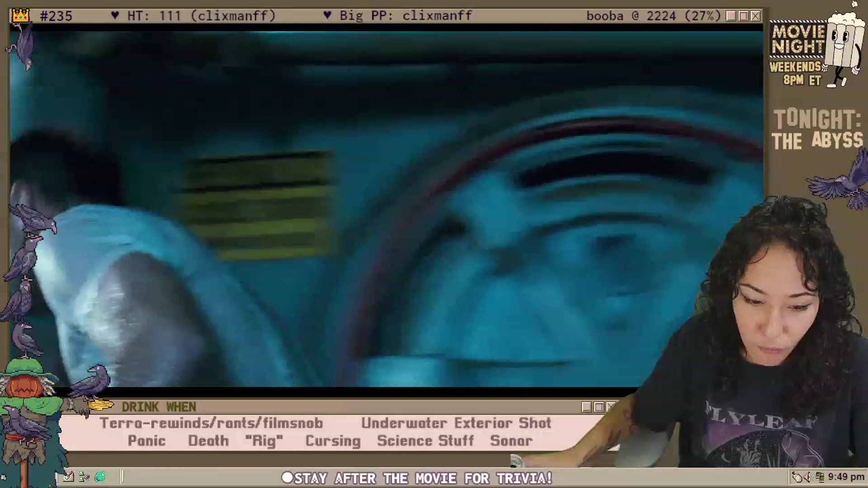Click the HT: 111 (clixmanff) label
The image size is (868, 488).
(201, 16)
